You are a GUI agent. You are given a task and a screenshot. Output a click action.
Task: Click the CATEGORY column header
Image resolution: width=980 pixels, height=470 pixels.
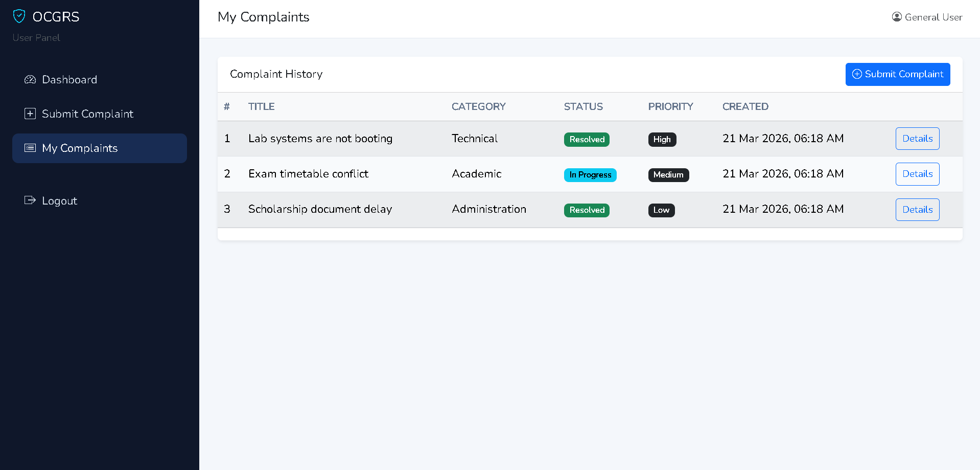(479, 106)
